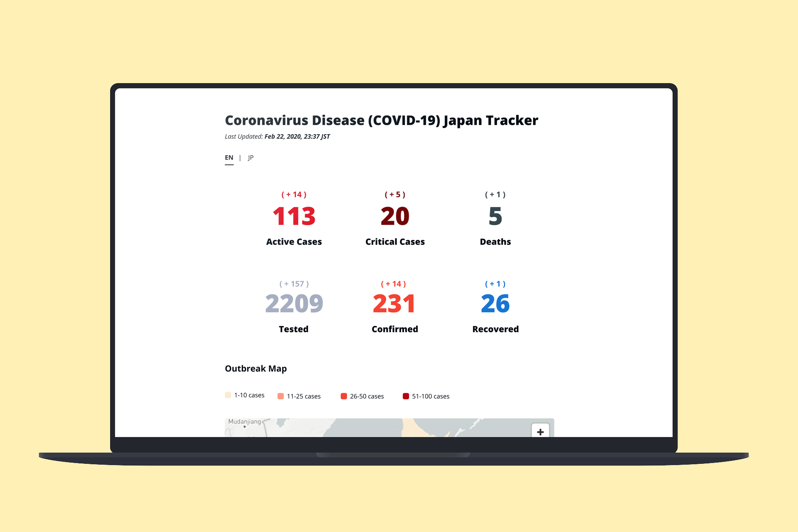798x532 pixels.
Task: Click the outbreak map area
Action: point(389,428)
